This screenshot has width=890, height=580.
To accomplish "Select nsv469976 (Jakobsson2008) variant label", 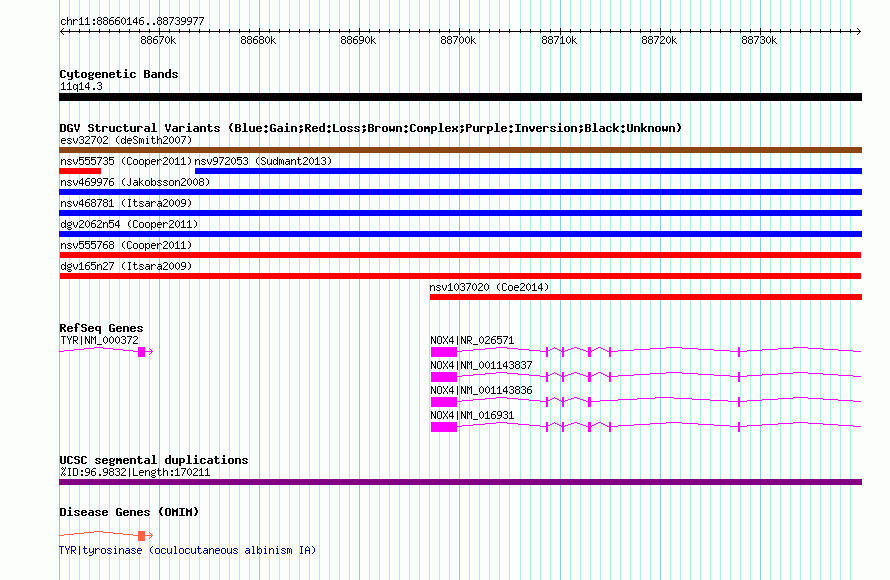I will (x=135, y=182).
